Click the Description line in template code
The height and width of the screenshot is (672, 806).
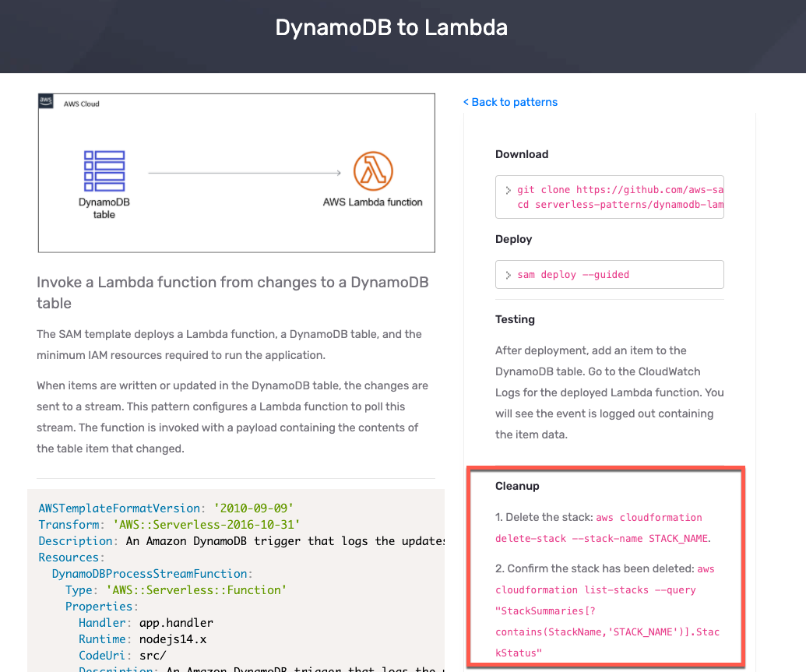(x=241, y=541)
